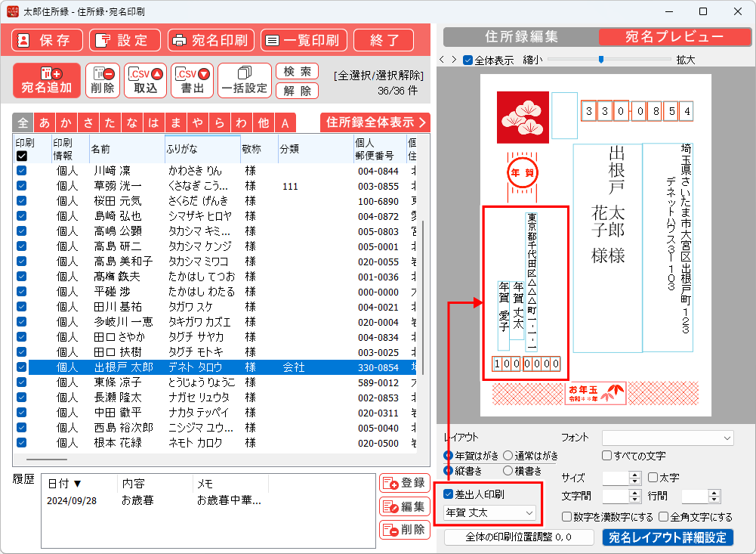
Task: Click the CSV 取込 import icon
Action: pyautogui.click(x=146, y=80)
